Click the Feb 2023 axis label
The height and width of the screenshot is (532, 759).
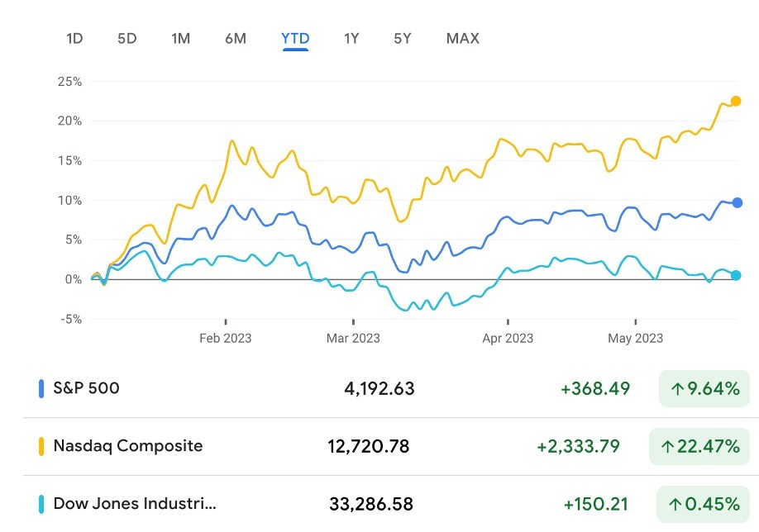226,338
